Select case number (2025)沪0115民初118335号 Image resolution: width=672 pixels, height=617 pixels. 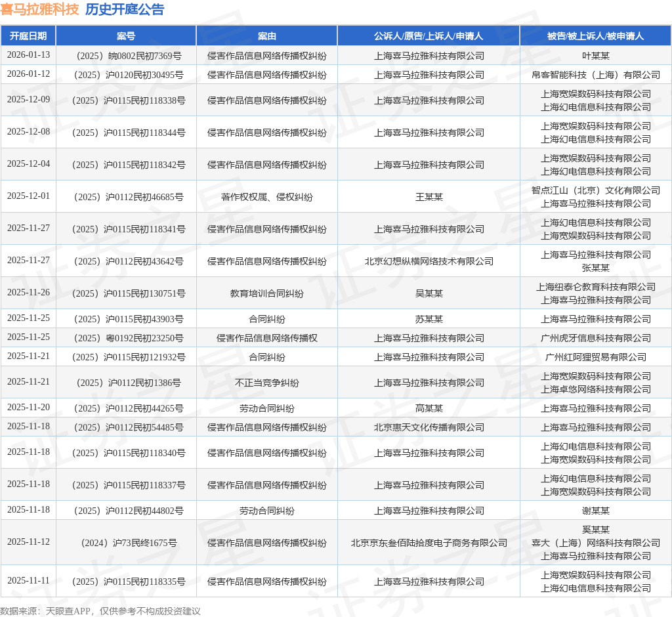pos(129,582)
